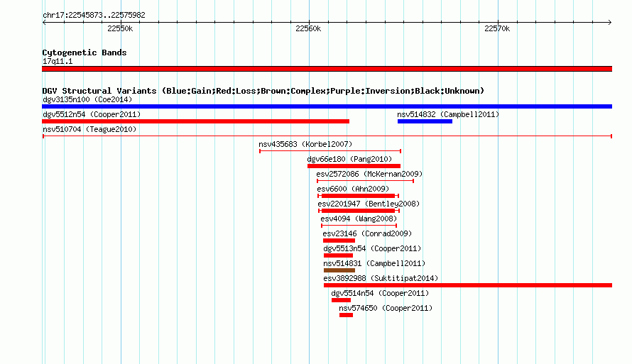The width and height of the screenshot is (632, 364).
Task: Select the red dgv66e180 loss bar
Action: pos(354,166)
